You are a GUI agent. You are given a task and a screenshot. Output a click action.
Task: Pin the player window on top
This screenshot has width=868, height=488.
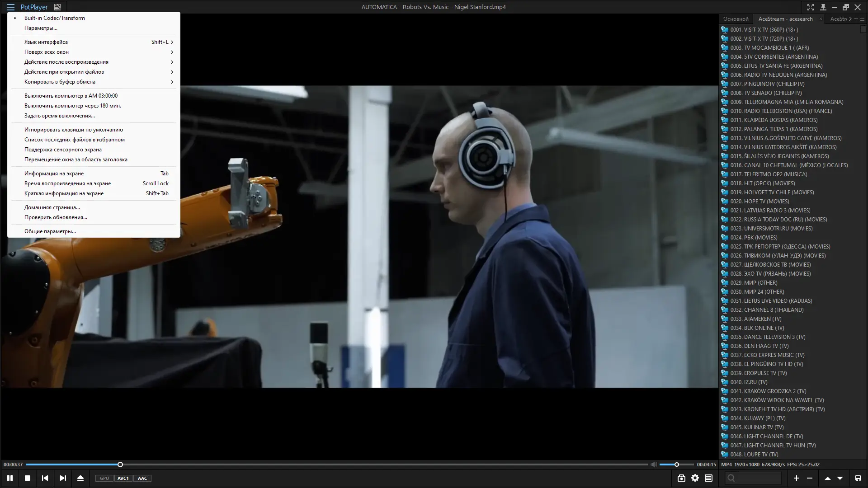pos(823,7)
